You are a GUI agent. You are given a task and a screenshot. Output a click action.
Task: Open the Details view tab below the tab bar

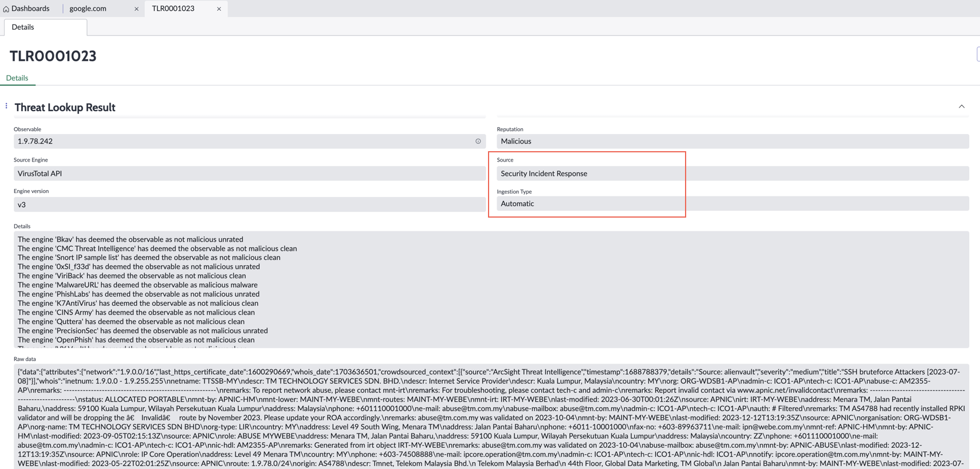point(45,27)
